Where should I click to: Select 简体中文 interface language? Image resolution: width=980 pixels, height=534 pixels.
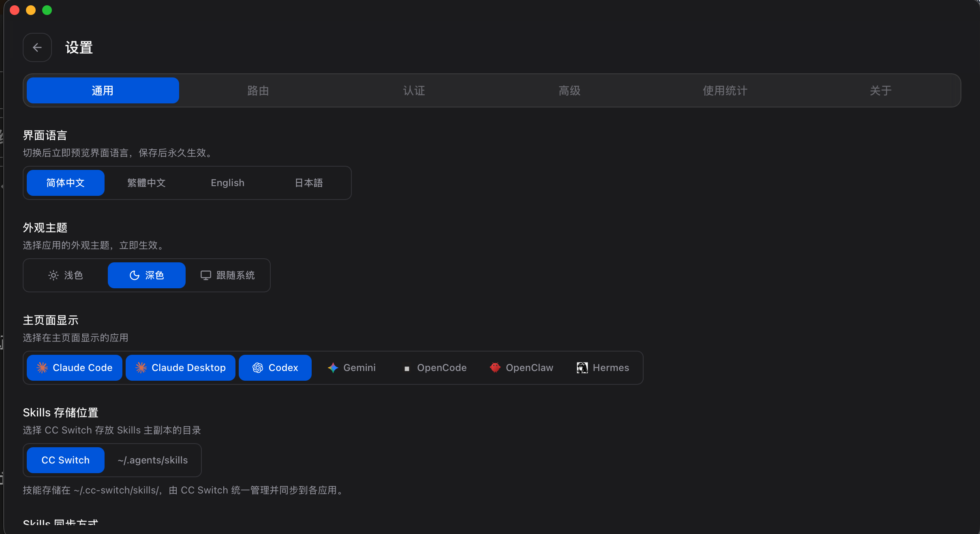66,183
